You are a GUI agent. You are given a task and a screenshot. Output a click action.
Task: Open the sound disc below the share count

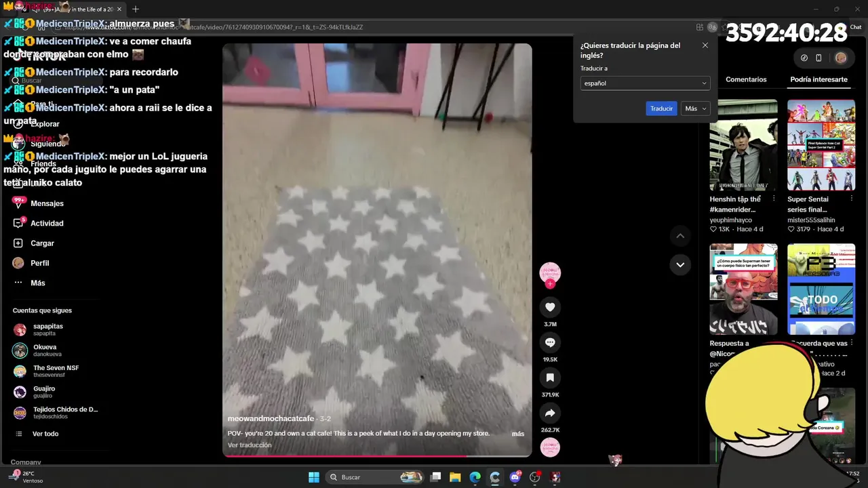point(550,448)
